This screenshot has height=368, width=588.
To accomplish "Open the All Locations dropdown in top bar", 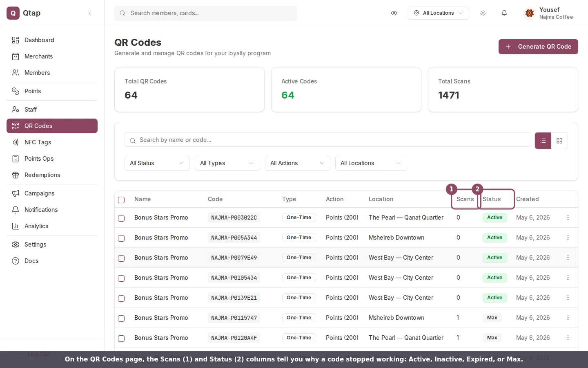I will (x=438, y=13).
